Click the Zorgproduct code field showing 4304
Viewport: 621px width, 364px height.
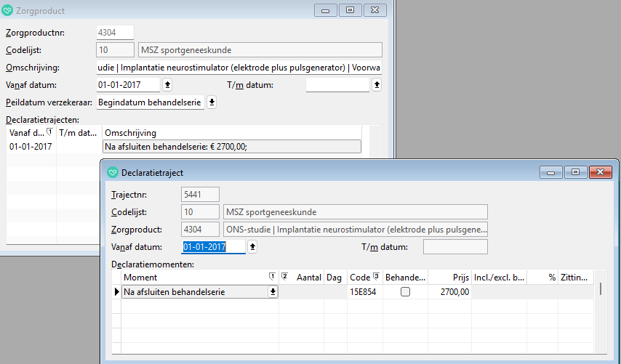tap(200, 230)
